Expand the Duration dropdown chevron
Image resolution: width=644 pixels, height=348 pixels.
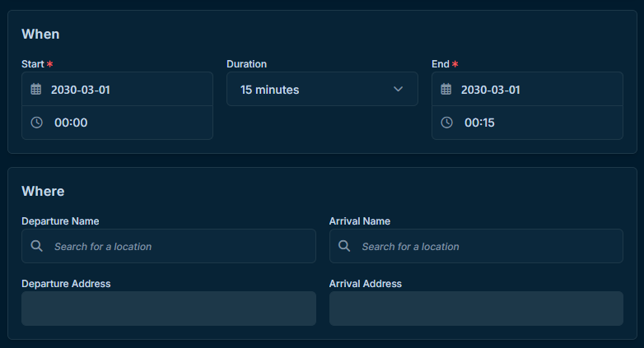[398, 89]
